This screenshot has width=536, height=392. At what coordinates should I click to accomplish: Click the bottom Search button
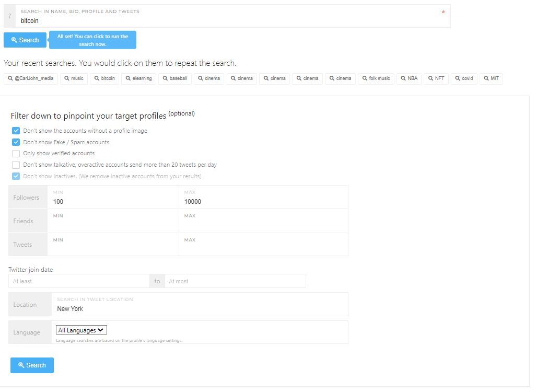[31, 365]
